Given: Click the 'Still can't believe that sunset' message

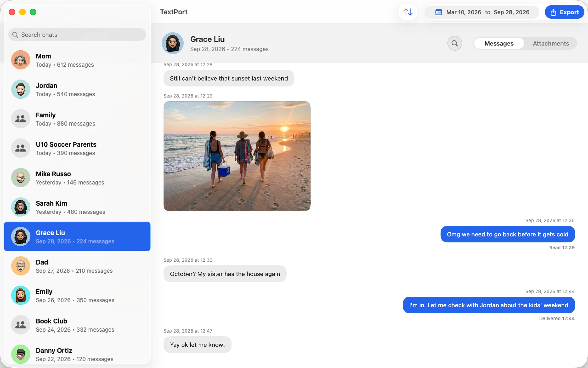Looking at the screenshot, I should point(229,78).
